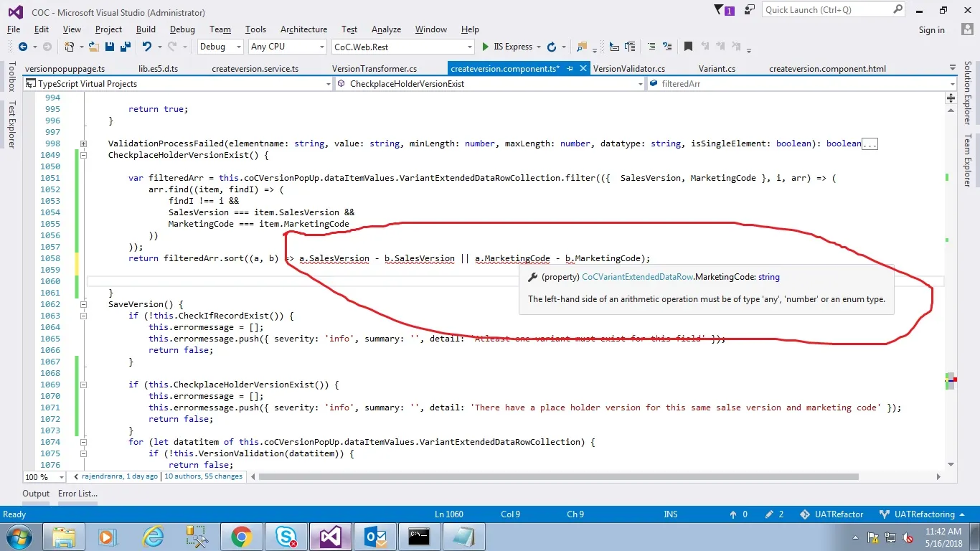
Task: Open Outlook from the taskbar
Action: (375, 537)
